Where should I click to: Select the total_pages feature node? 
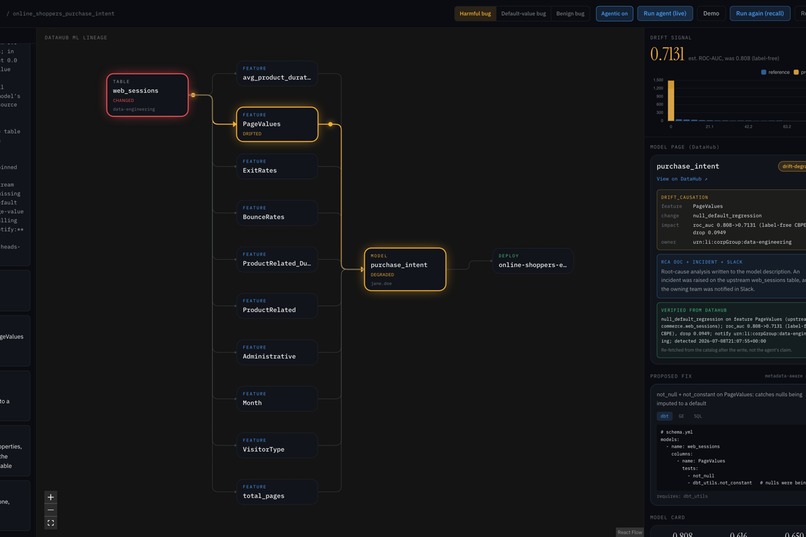coord(277,492)
